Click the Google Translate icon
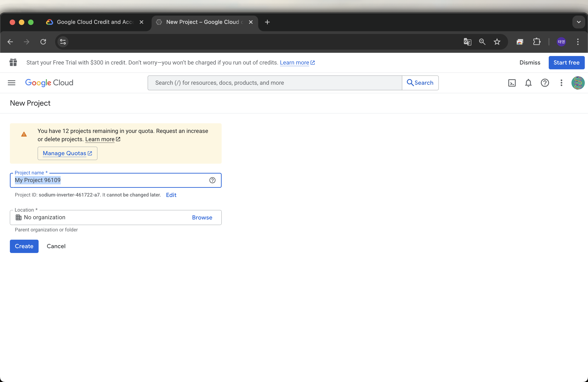The height and width of the screenshot is (382, 588). (x=467, y=42)
